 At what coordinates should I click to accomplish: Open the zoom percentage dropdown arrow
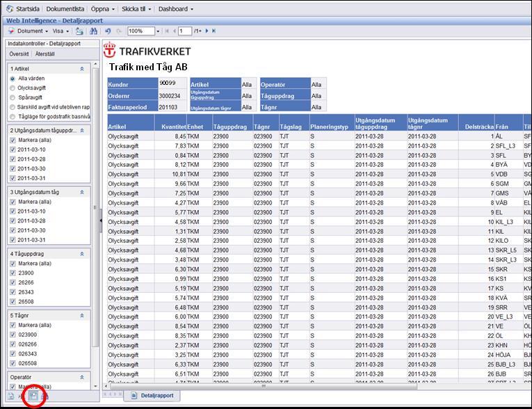158,31
